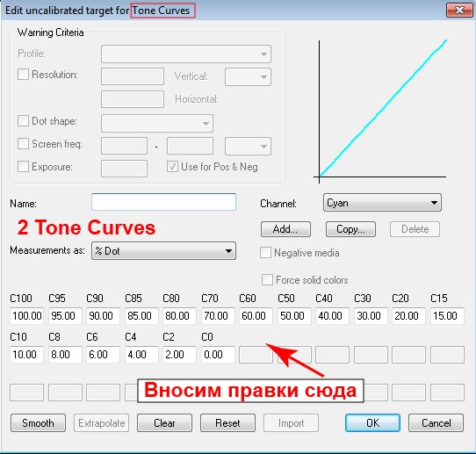Expand the Dot shape dropdown
Screen dimensions: 476x454
click(x=157, y=123)
